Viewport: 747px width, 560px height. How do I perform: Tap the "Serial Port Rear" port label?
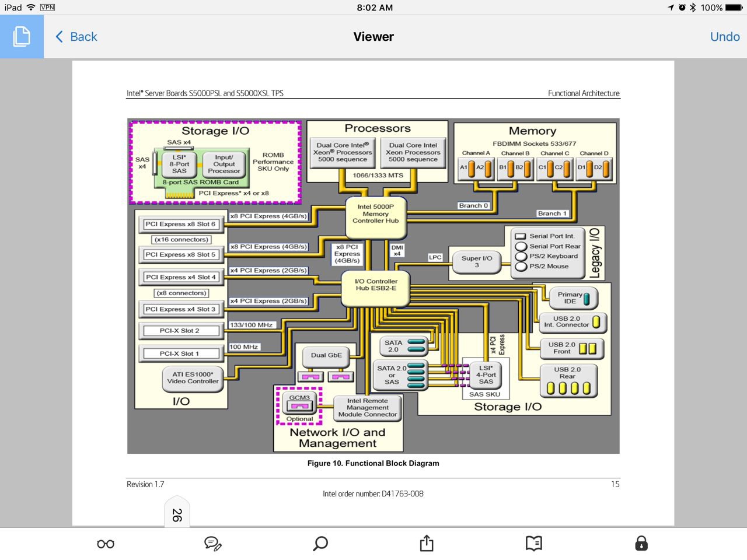pyautogui.click(x=555, y=246)
